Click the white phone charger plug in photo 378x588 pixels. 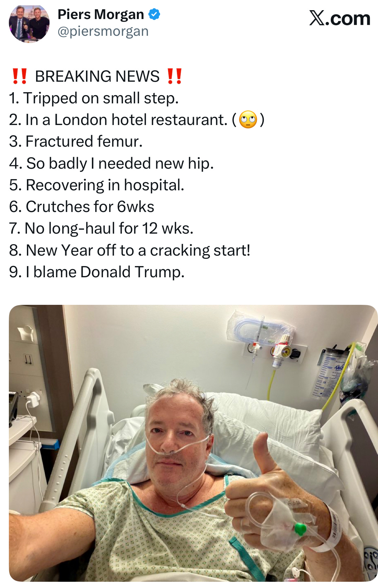[x=33, y=400]
